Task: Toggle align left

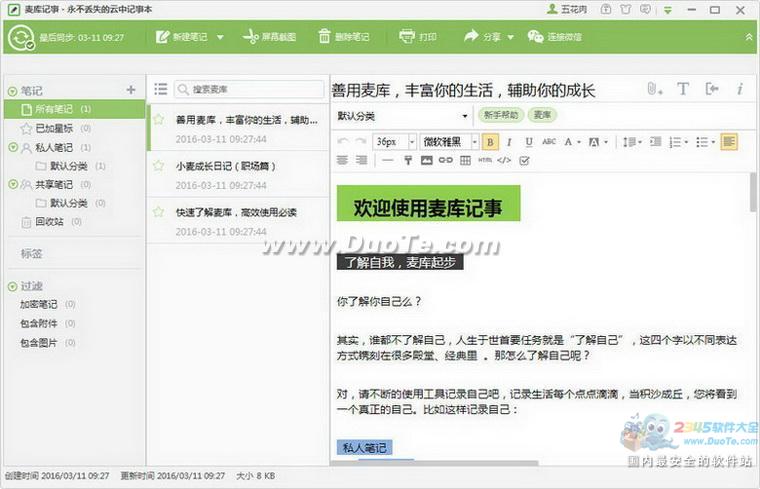Action: (729, 142)
